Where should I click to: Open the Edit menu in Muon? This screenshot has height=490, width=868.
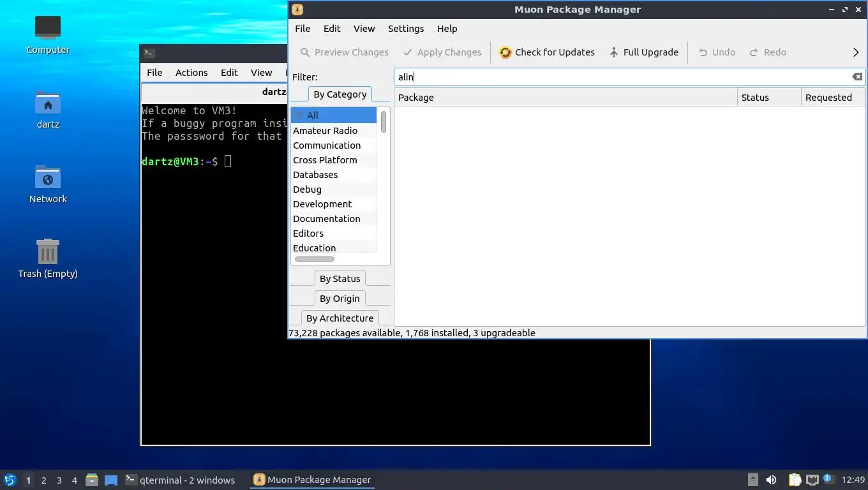pyautogui.click(x=332, y=29)
